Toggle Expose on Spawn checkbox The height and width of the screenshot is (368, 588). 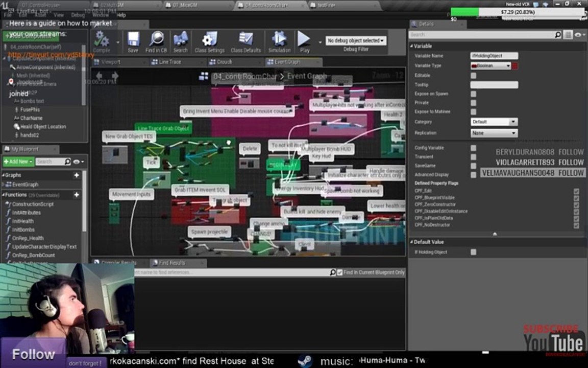pos(474,94)
